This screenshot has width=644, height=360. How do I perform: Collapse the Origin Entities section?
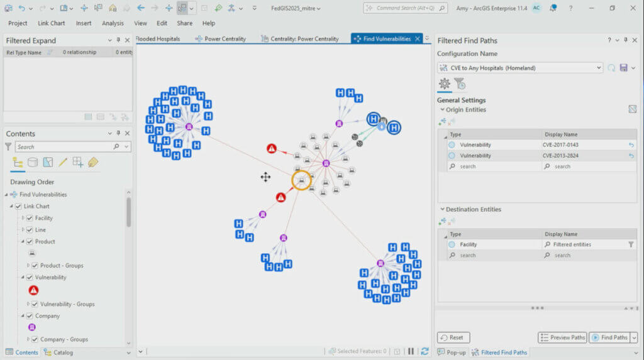tap(442, 110)
